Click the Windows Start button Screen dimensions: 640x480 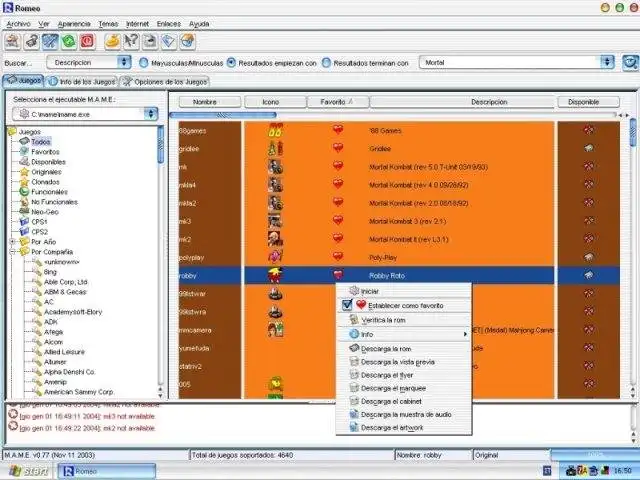tap(27, 471)
